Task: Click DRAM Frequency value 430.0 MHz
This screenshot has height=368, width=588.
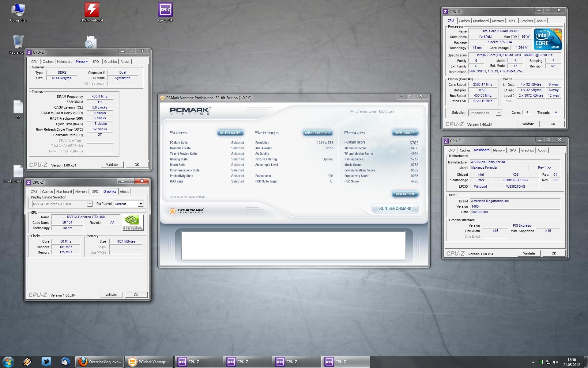Action: 100,96
